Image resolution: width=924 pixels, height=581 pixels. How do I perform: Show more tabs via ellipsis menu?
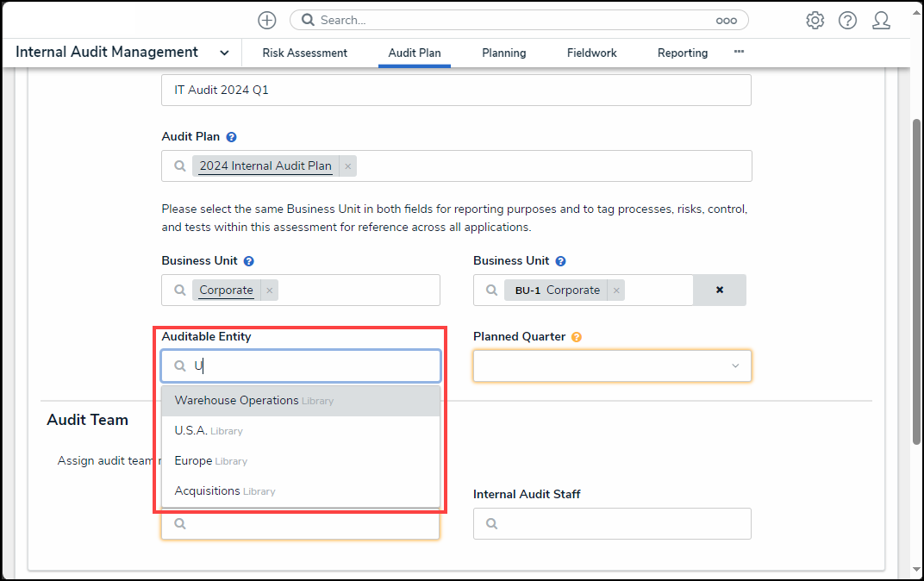pos(739,52)
